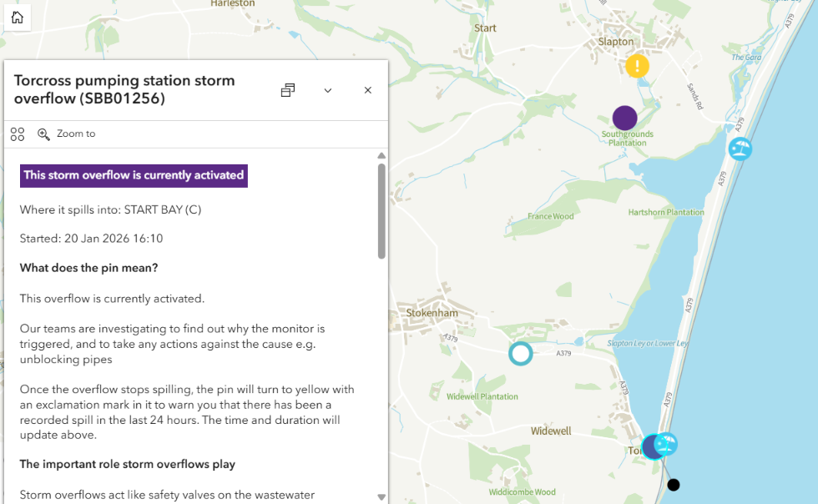Open the select feature grid icon

(18, 134)
